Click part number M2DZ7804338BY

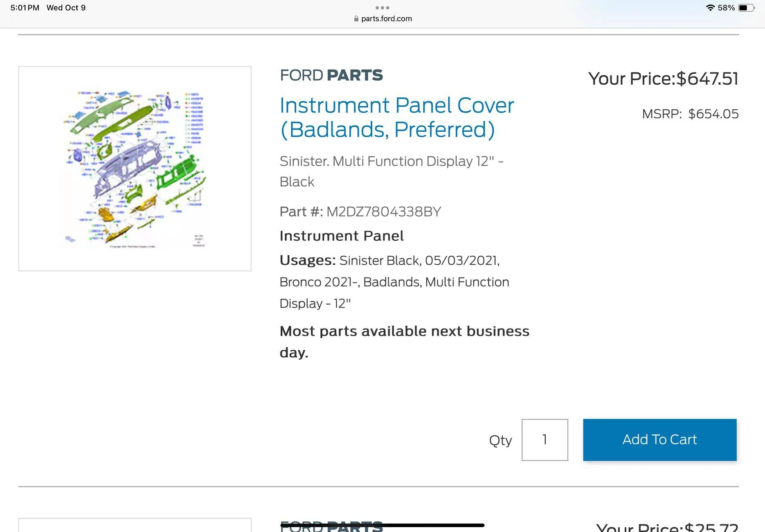383,212
